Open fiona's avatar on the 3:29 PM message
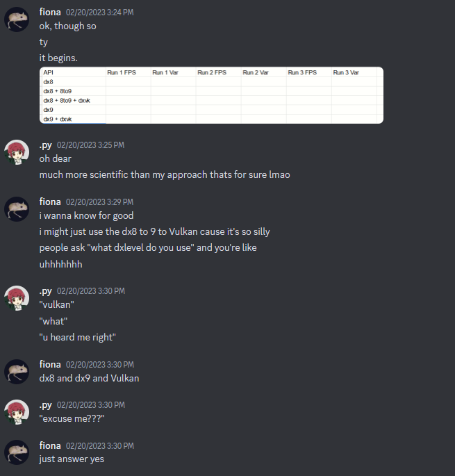Viewport: 455px width, 476px height. [x=17, y=209]
